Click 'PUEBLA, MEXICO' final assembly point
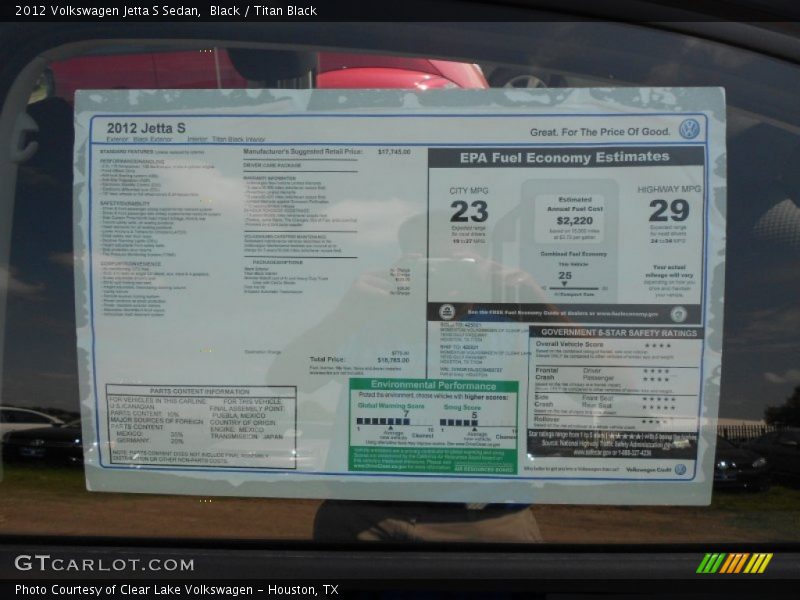Image resolution: width=800 pixels, height=600 pixels. (239, 416)
